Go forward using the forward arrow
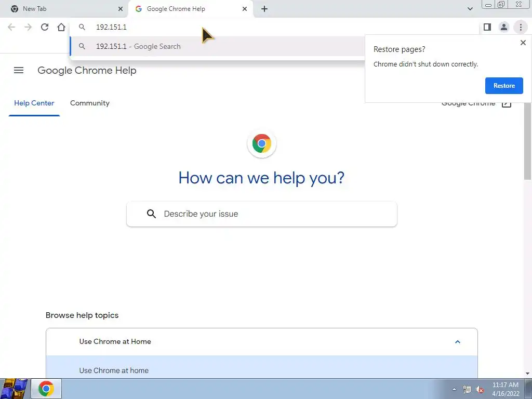The width and height of the screenshot is (532, 399). [x=28, y=27]
